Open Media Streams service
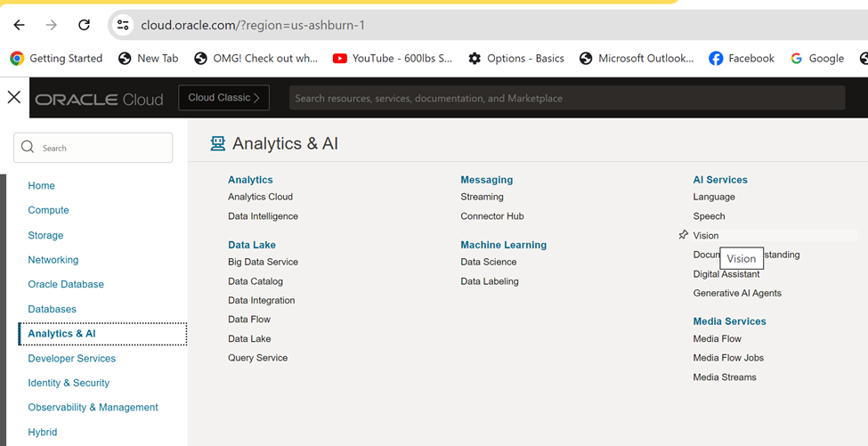 click(725, 377)
